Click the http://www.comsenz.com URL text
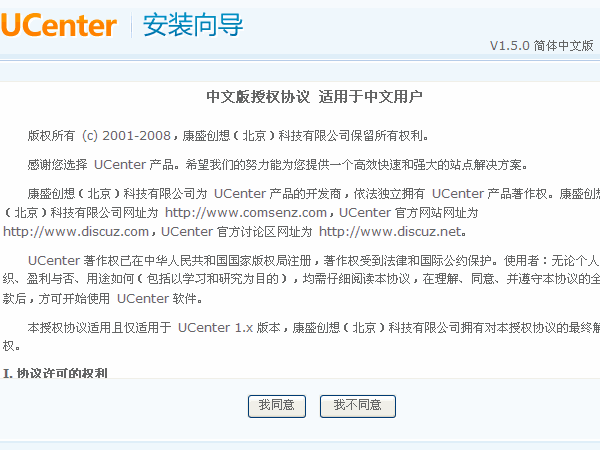 pyautogui.click(x=246, y=212)
